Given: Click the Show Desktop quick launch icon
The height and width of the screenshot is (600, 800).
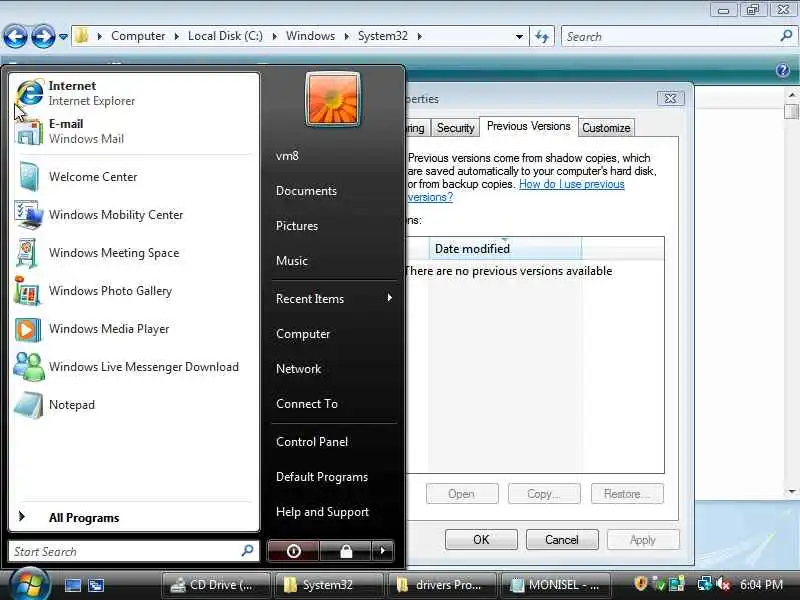Looking at the screenshot, I should [x=72, y=585].
